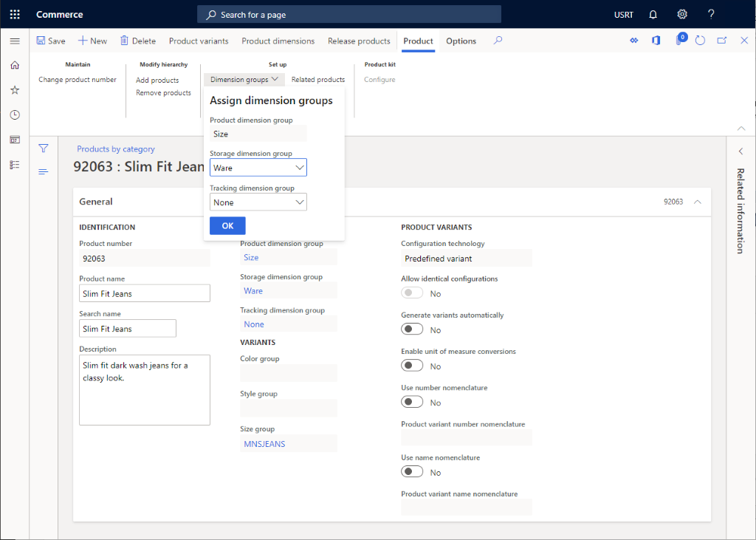Switch to the Options tab
756x540 pixels.
460,41
